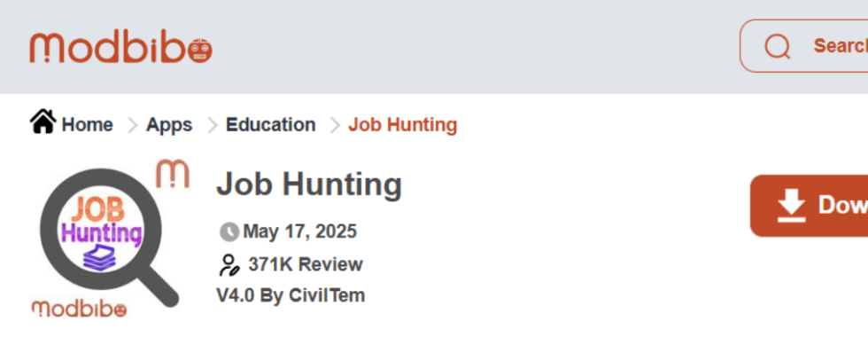Open the Education category breadcrumb
The width and height of the screenshot is (868, 337).
pyautogui.click(x=271, y=125)
